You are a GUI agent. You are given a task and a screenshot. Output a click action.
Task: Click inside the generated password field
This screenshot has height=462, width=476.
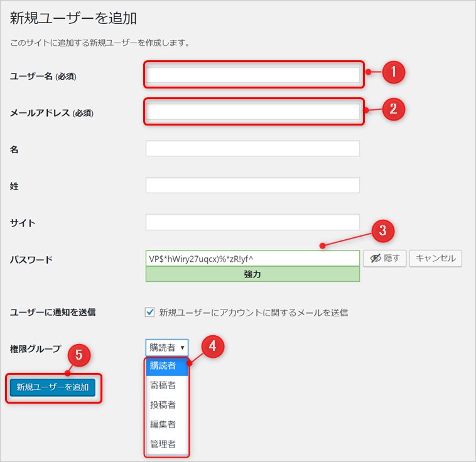coord(252,259)
